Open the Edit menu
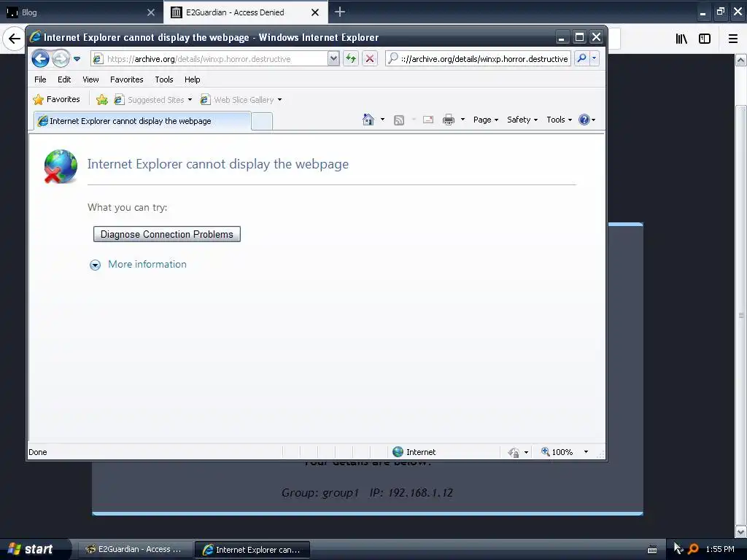Image resolution: width=747 pixels, height=560 pixels. 64,79
